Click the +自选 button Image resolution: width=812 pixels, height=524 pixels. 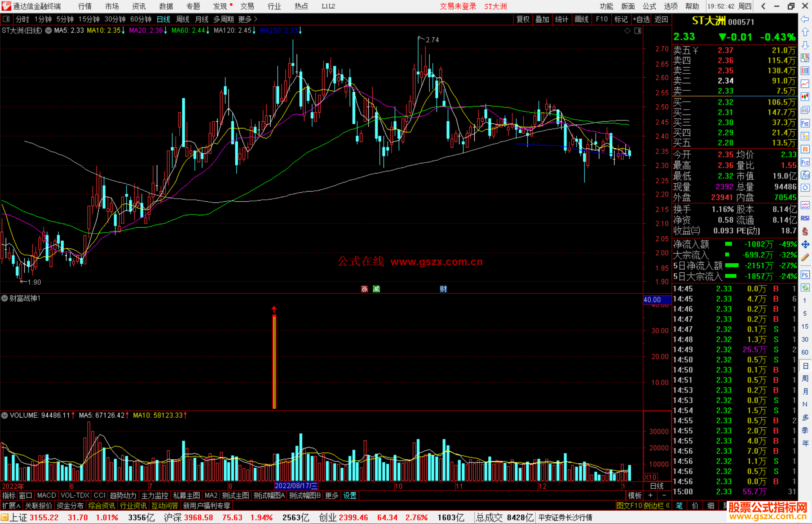(x=641, y=19)
